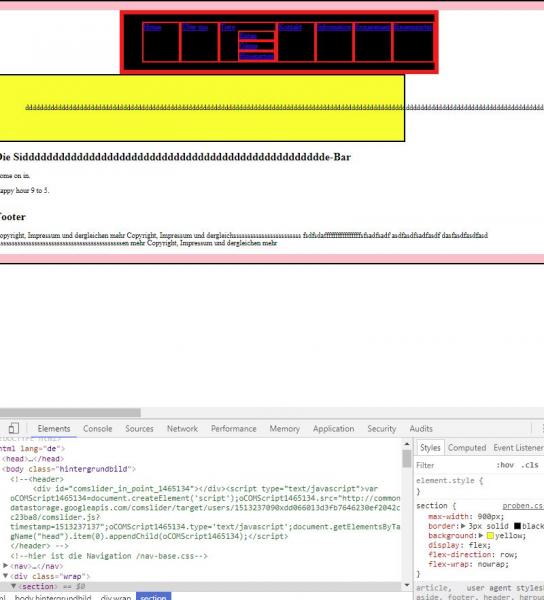Click the flex-direction: row declaration
The image size is (544, 600).
(x=473, y=554)
